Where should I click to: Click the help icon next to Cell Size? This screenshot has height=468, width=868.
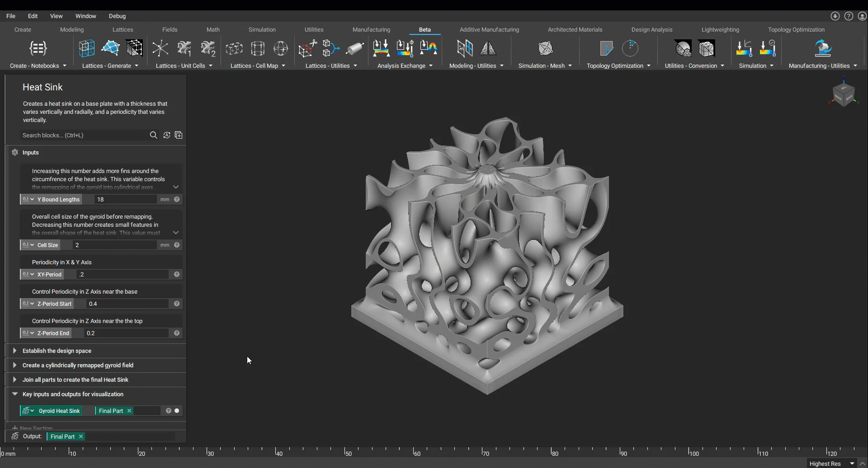[177, 245]
